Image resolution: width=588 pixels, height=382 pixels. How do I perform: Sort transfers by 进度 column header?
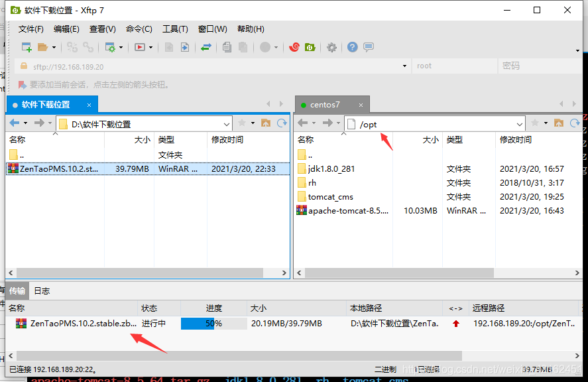(213, 308)
